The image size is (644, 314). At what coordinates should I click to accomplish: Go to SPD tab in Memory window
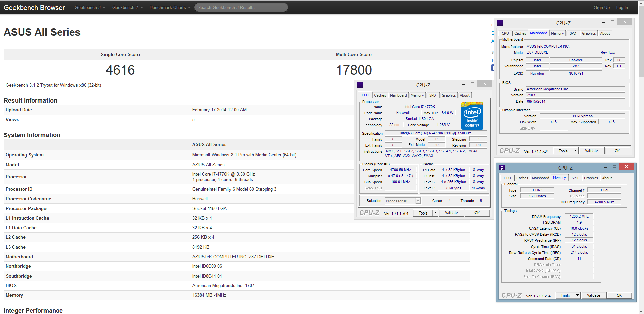coord(575,178)
